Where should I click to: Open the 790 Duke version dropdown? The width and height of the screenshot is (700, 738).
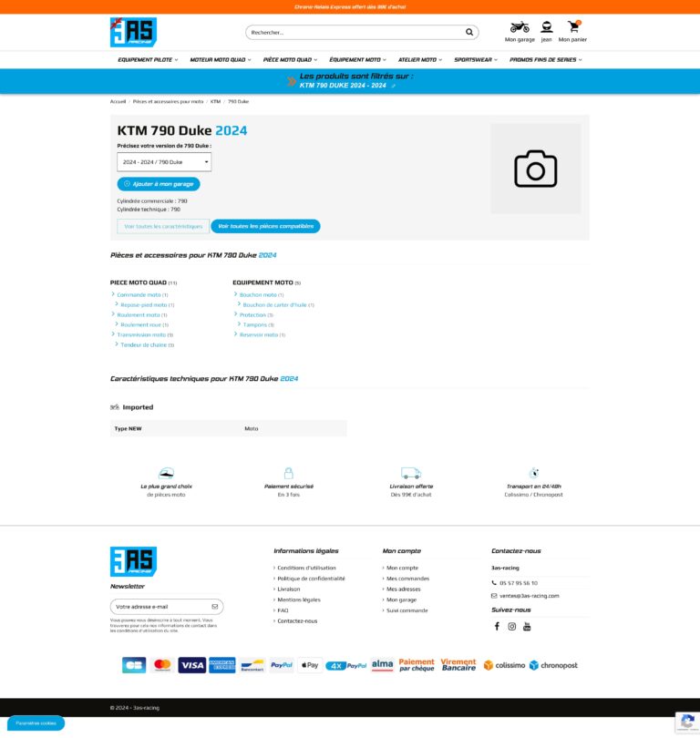(x=164, y=162)
